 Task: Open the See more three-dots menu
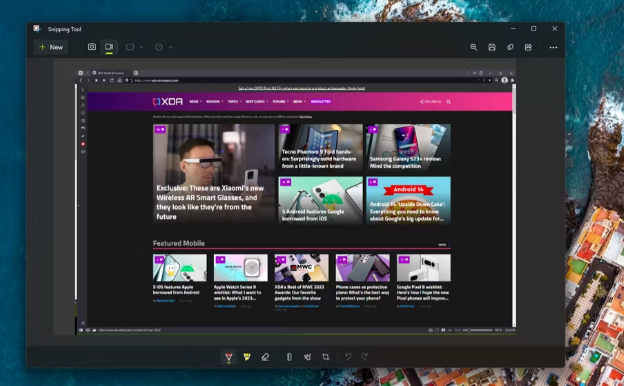click(x=553, y=47)
